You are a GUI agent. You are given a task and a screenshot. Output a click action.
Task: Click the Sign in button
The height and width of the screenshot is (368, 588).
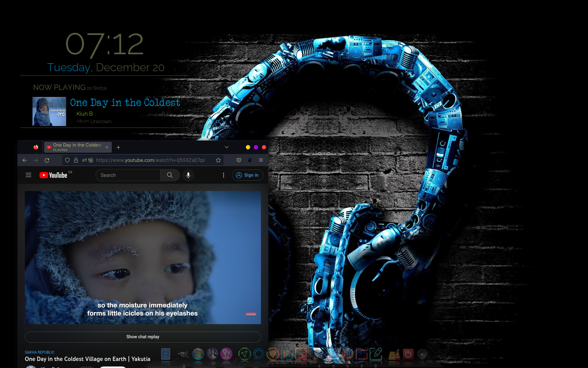(x=247, y=175)
